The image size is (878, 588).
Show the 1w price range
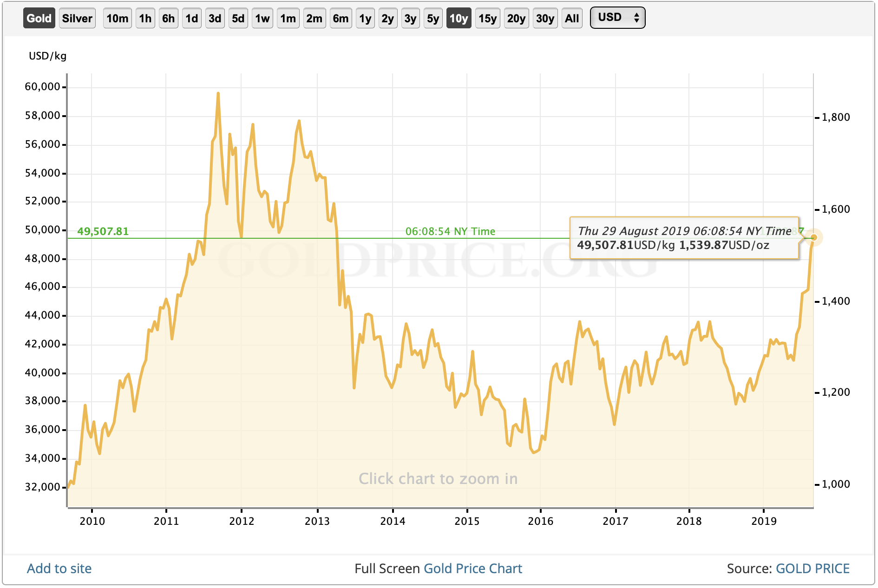pos(262,19)
